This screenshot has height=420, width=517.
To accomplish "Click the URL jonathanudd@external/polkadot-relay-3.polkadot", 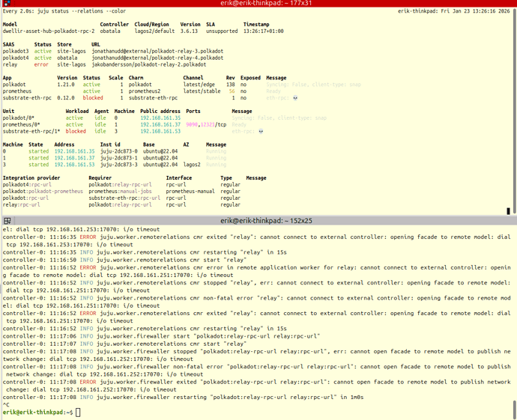I will [x=157, y=51].
